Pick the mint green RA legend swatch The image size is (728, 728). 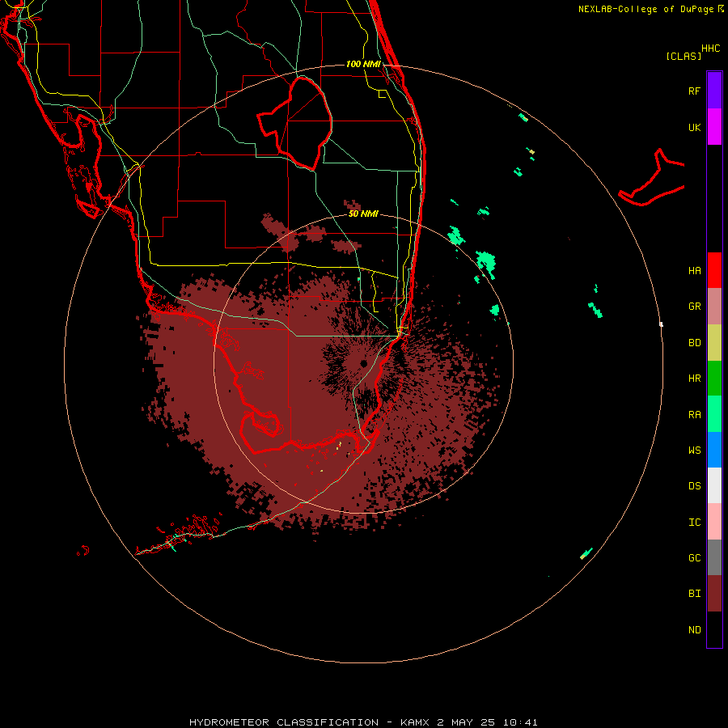click(714, 414)
